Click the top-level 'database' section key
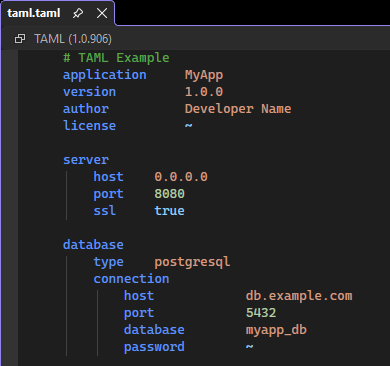The height and width of the screenshot is (366, 390). click(93, 245)
